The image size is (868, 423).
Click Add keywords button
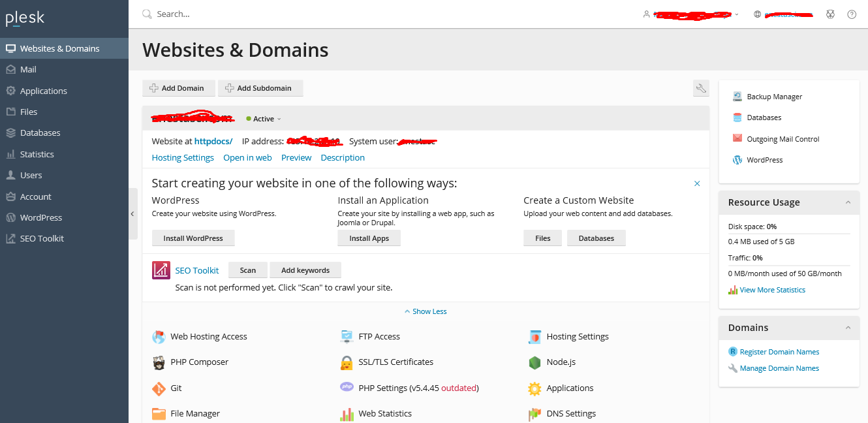coord(305,270)
